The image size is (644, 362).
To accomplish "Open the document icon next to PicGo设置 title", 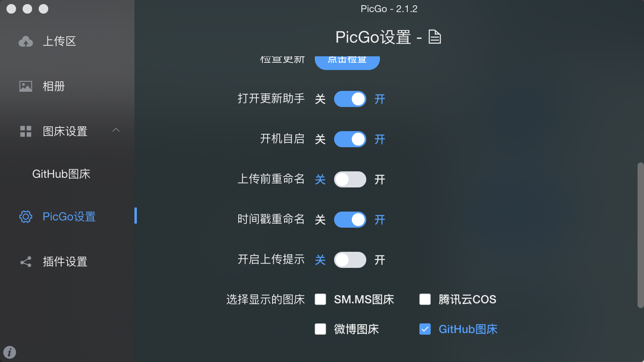I will click(435, 37).
